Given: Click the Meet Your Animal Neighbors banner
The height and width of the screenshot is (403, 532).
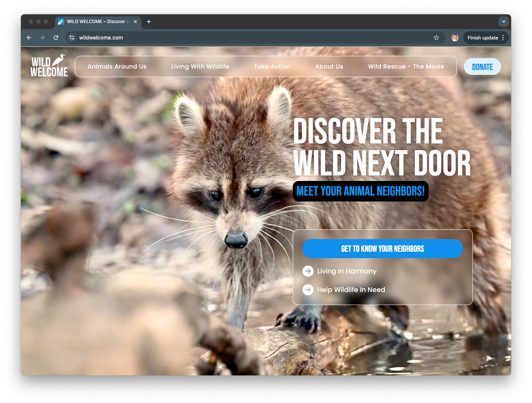Looking at the screenshot, I should point(360,191).
